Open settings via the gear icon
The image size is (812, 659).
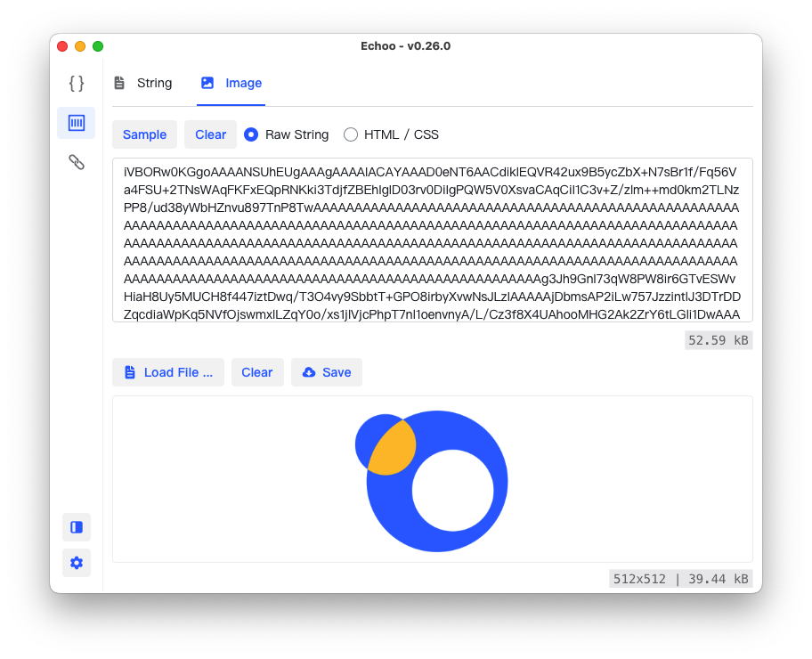pyautogui.click(x=77, y=563)
